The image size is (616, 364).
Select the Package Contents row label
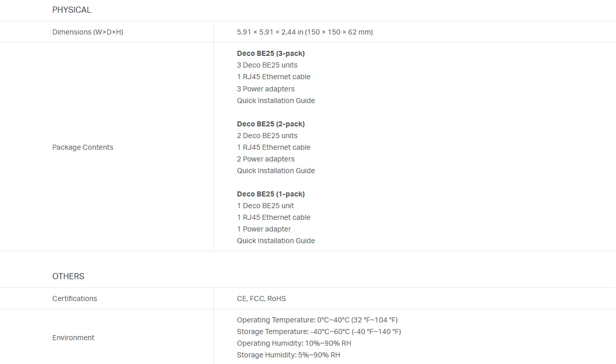click(x=83, y=147)
